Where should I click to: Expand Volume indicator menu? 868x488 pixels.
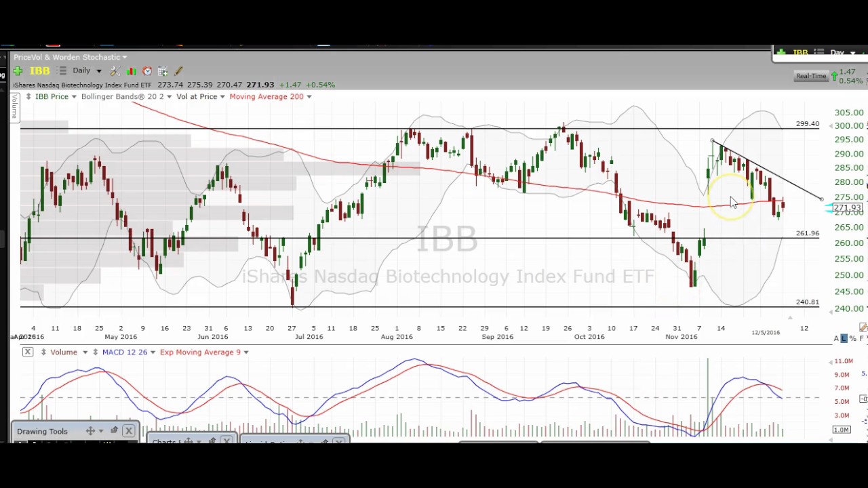pyautogui.click(x=85, y=352)
